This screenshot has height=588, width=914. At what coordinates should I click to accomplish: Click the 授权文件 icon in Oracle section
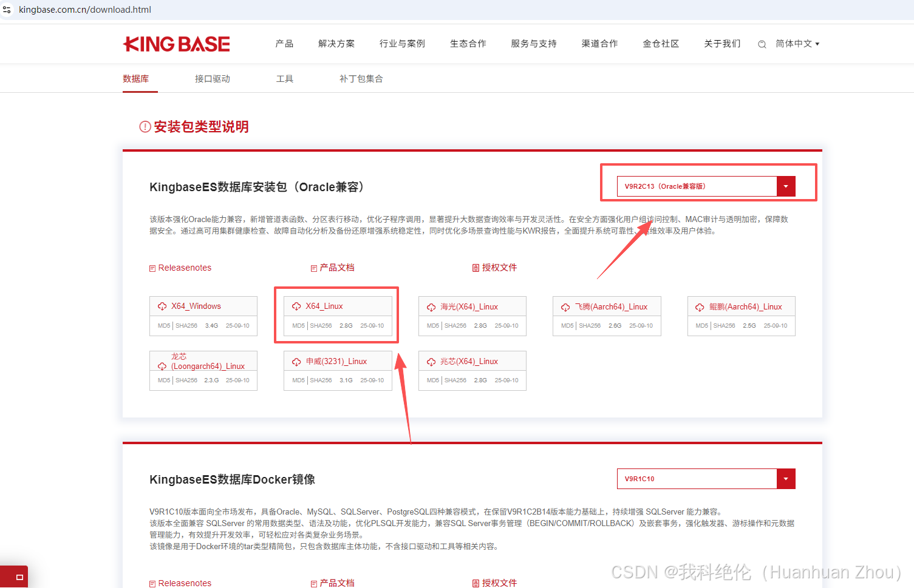(x=476, y=268)
